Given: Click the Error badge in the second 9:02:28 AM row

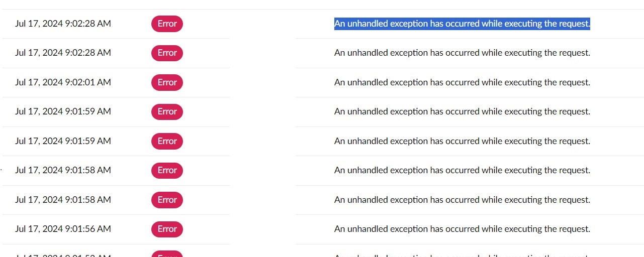Looking at the screenshot, I should click(167, 53).
